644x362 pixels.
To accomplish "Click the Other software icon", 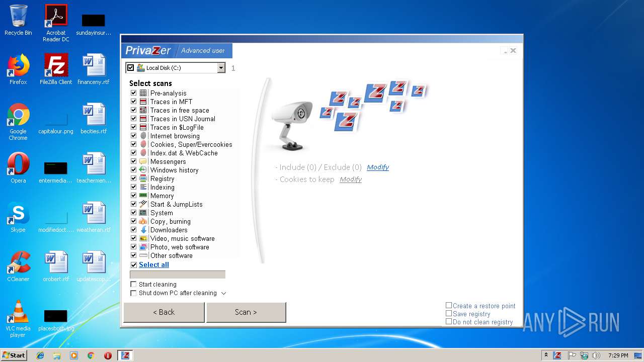I will coord(143,255).
